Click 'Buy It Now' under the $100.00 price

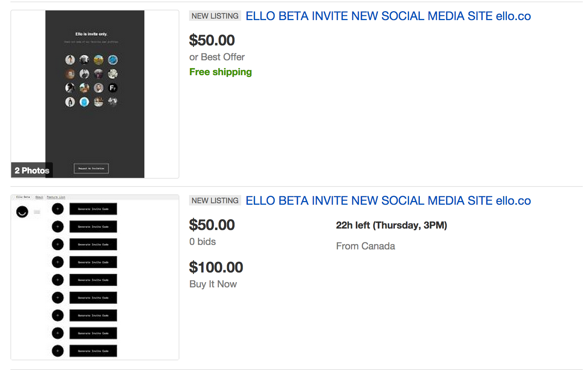click(x=213, y=284)
